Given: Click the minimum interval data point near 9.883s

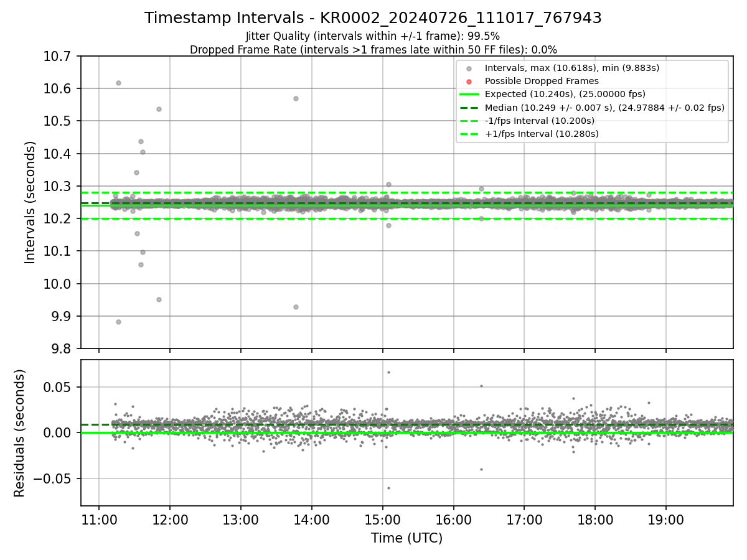Looking at the screenshot, I should point(118,322).
